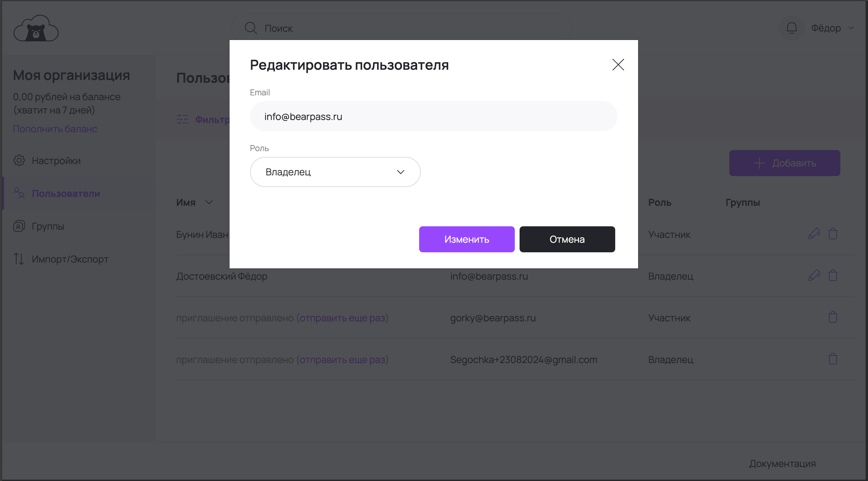Click the BearPass bear cloud logo

pyautogui.click(x=36, y=28)
